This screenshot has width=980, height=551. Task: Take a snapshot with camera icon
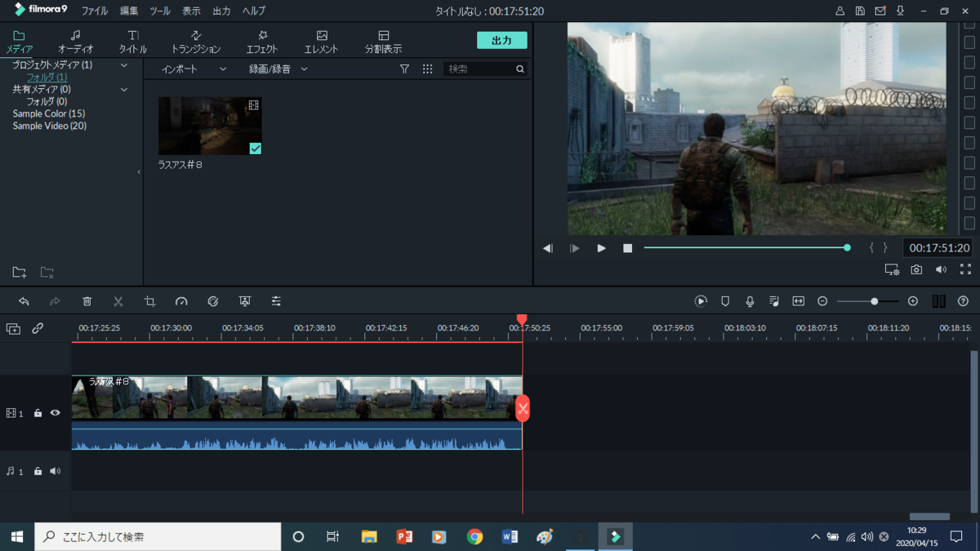916,269
